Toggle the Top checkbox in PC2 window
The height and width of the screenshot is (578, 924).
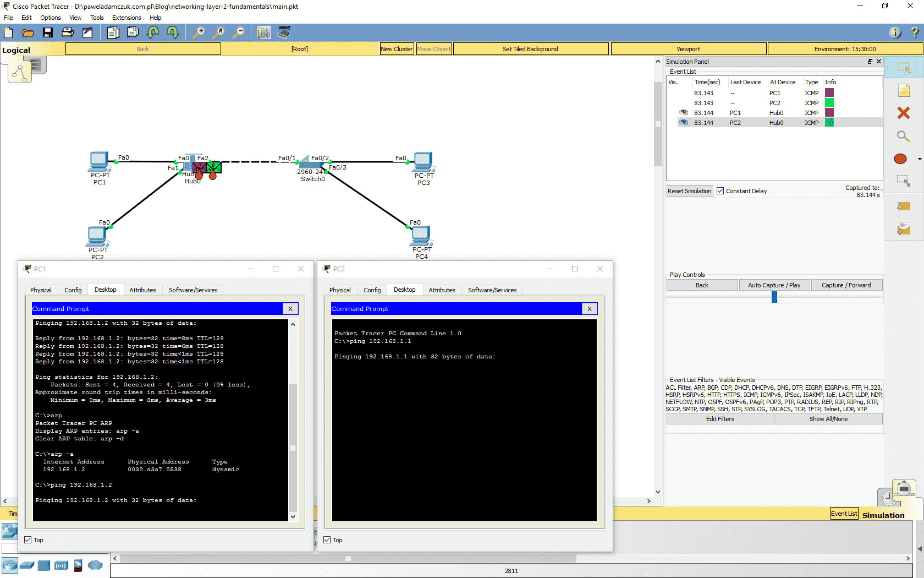[x=327, y=540]
